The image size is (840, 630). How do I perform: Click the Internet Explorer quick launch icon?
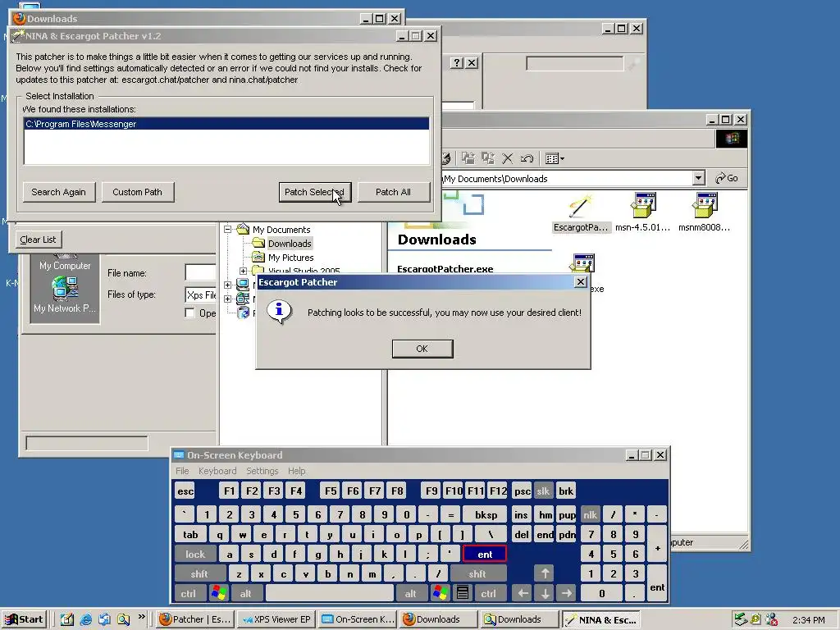(x=85, y=619)
